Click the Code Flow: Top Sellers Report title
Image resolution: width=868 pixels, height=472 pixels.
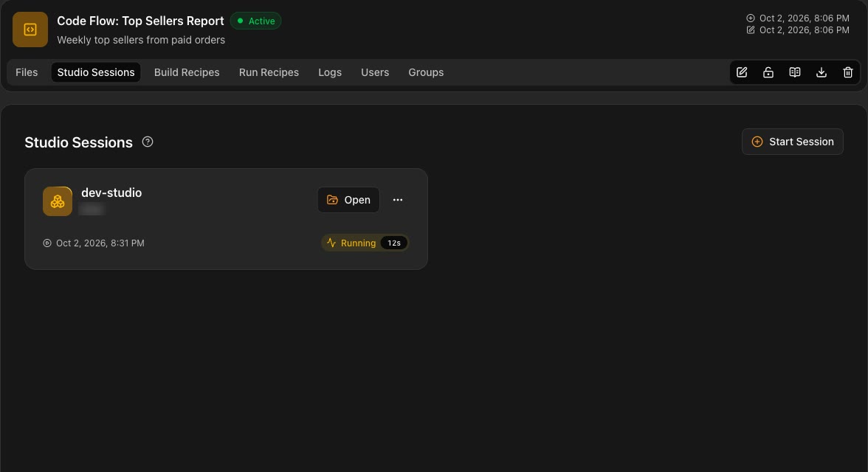click(x=140, y=21)
